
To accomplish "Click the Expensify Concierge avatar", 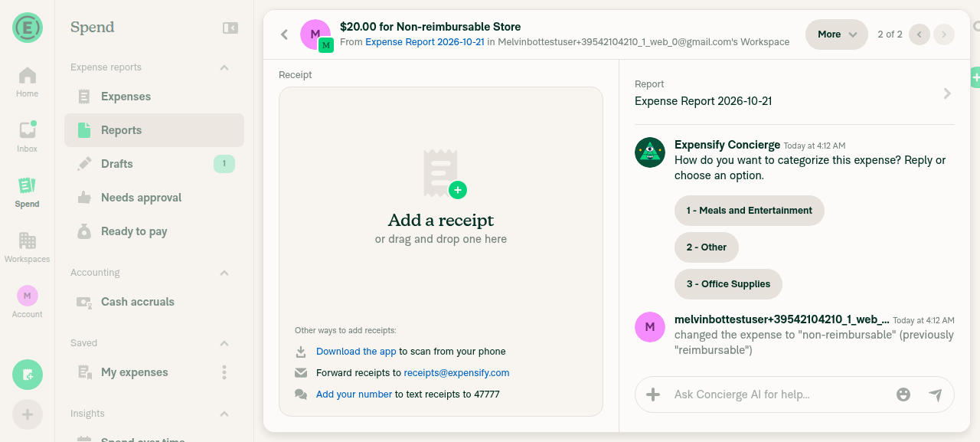I will coord(650,152).
